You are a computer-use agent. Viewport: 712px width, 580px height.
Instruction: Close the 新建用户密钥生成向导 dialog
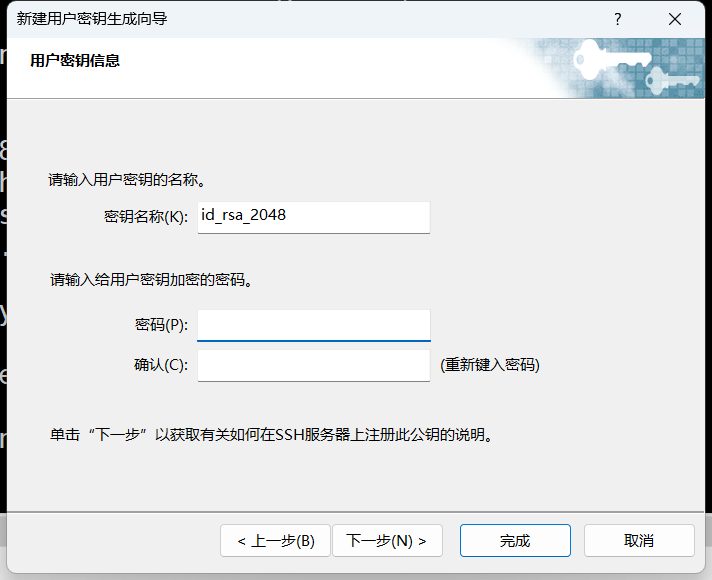675,19
